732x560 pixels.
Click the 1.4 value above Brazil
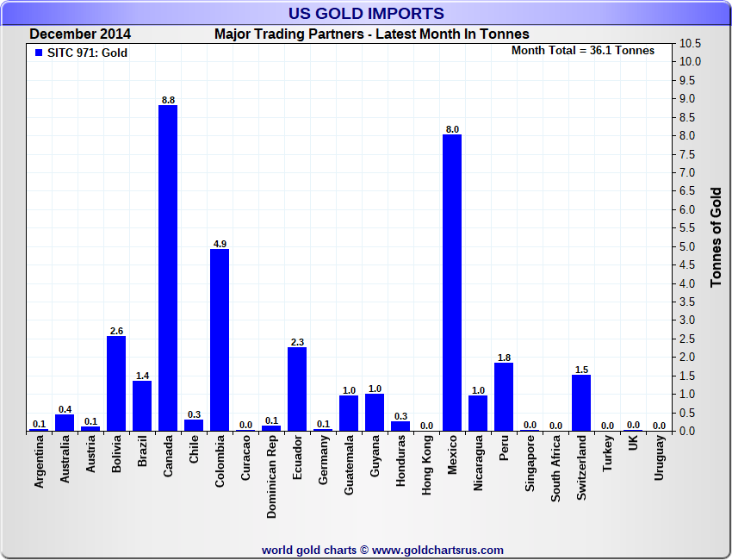pos(142,376)
